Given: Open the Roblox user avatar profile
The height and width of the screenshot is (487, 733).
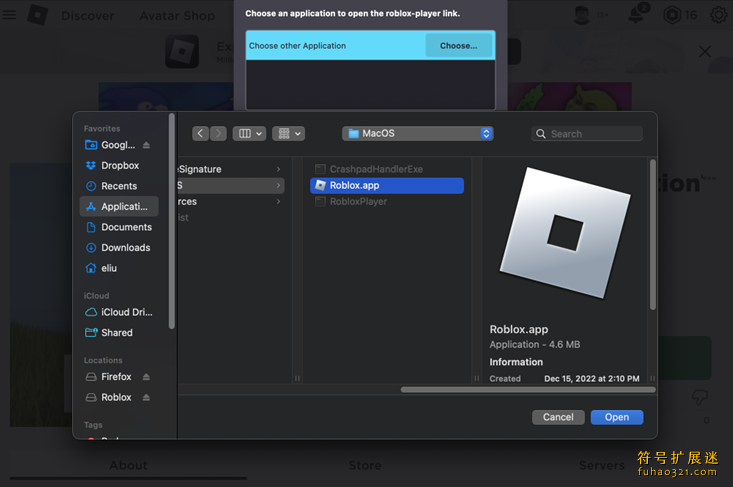Looking at the screenshot, I should point(582,15).
